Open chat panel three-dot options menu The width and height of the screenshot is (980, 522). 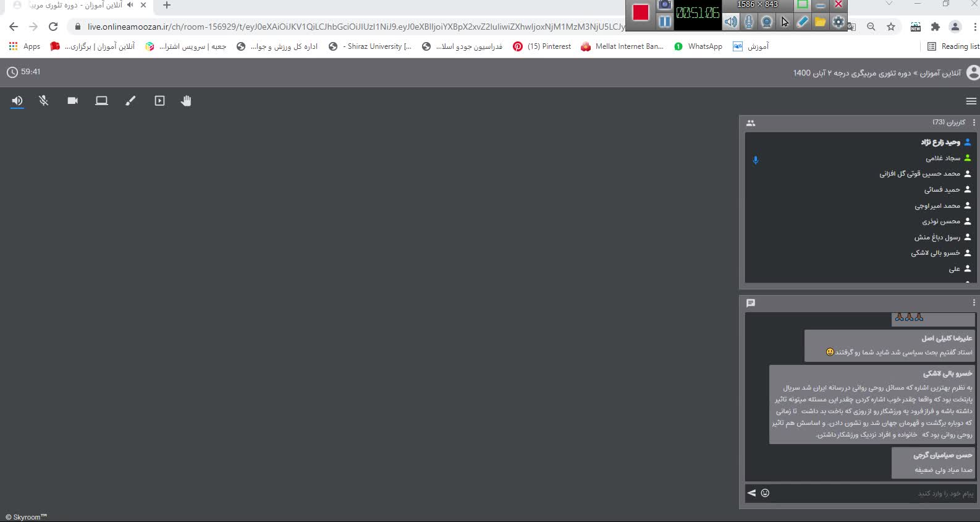click(x=974, y=303)
